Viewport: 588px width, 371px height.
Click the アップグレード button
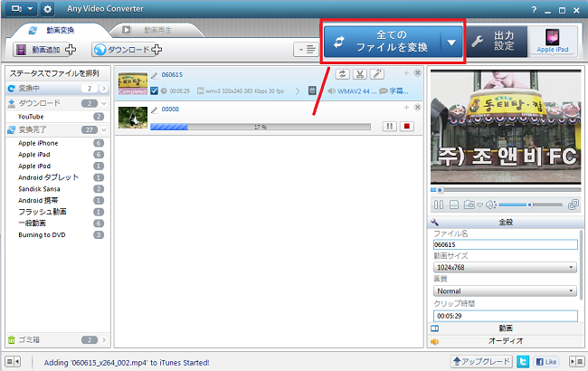click(x=481, y=361)
